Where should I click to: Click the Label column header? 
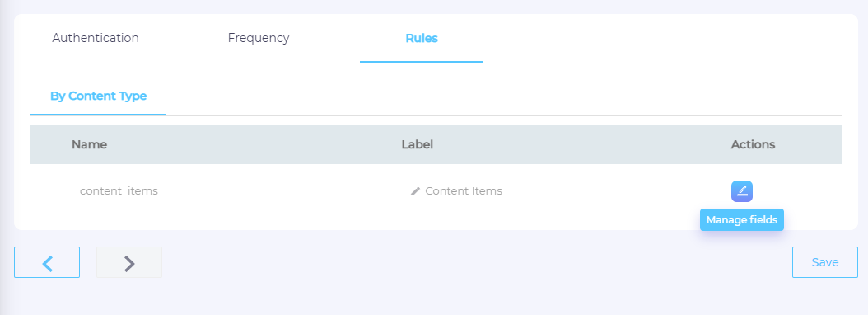pos(418,145)
